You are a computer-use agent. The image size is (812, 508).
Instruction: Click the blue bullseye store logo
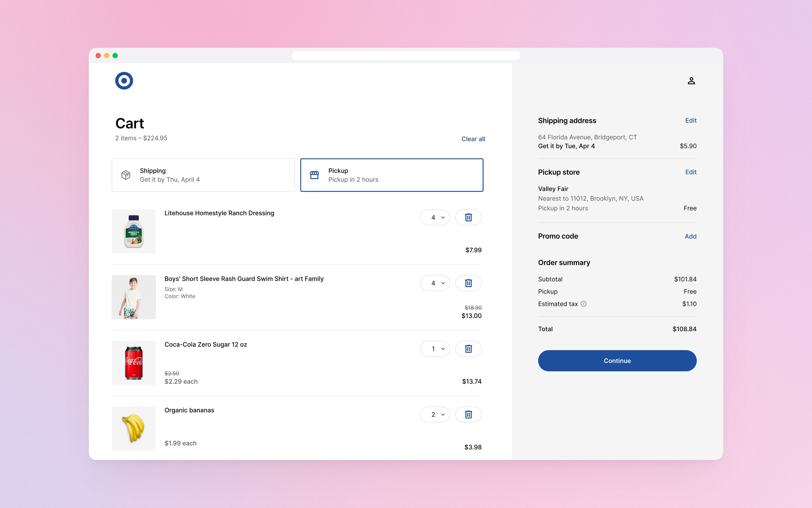pyautogui.click(x=124, y=81)
